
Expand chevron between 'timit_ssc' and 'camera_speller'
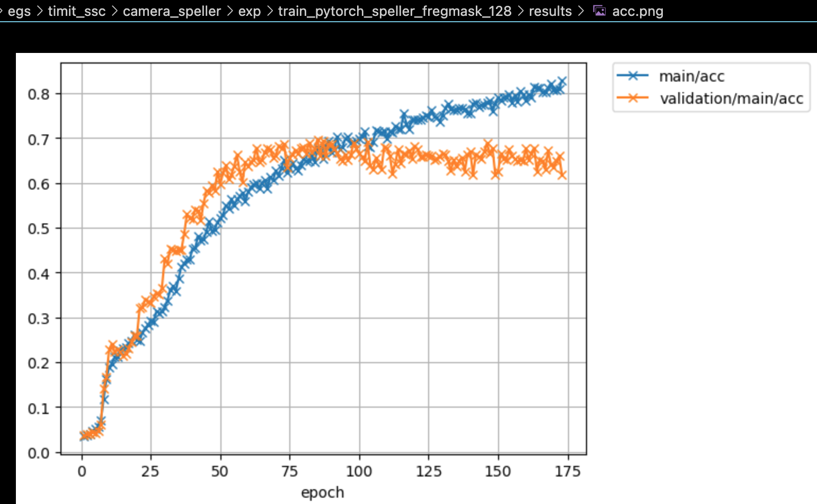coord(114,11)
